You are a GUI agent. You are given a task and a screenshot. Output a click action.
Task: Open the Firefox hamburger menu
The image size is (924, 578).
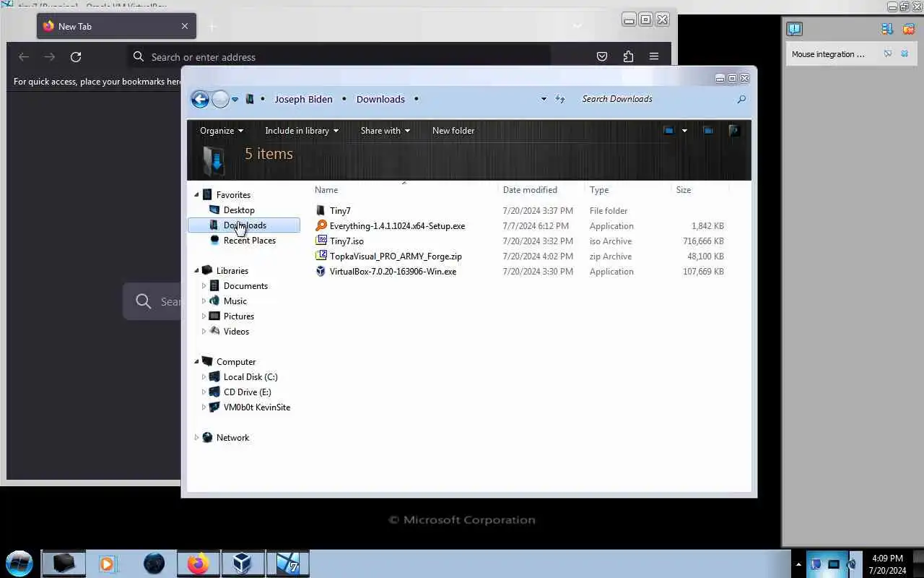click(x=654, y=57)
